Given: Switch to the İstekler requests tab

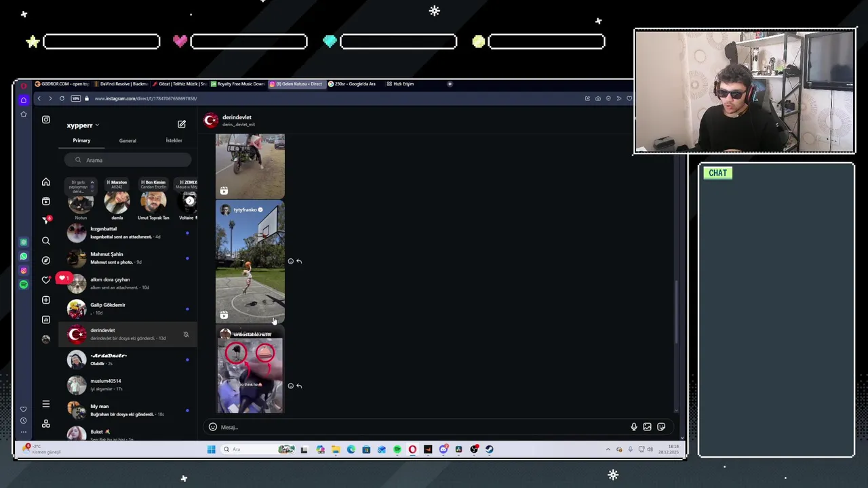Looking at the screenshot, I should pos(174,140).
